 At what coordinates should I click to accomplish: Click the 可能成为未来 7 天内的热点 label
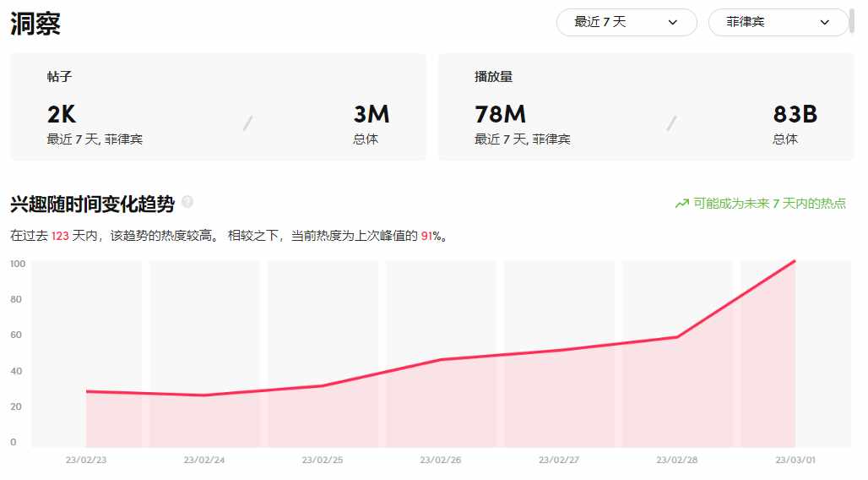coord(769,204)
